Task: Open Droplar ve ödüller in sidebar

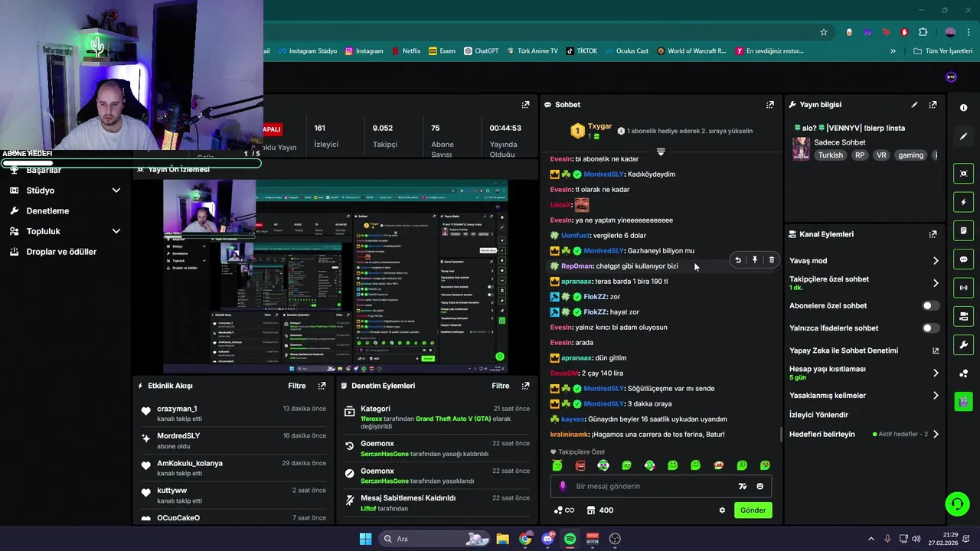Action: pyautogui.click(x=61, y=252)
